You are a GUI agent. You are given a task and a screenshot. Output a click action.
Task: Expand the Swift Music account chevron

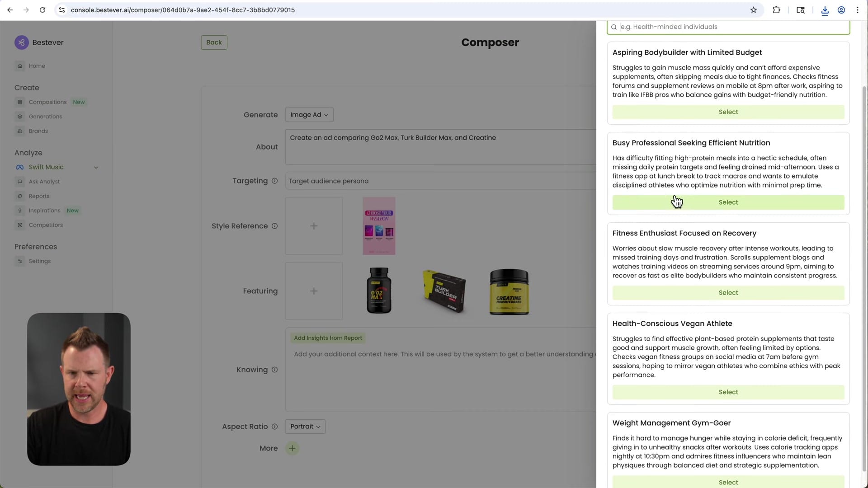tap(96, 167)
